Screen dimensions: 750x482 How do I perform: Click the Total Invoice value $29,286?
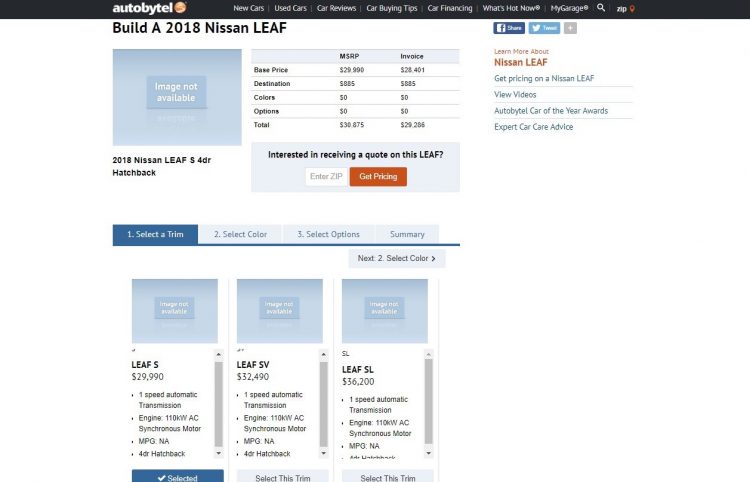tap(412, 125)
